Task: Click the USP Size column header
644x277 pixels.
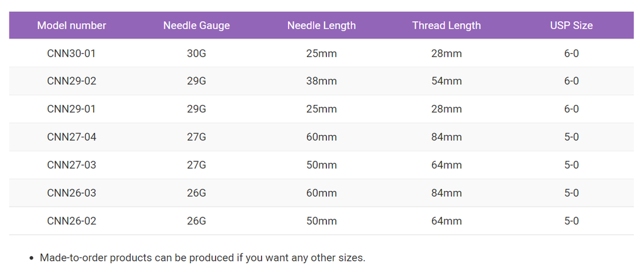Action: pos(571,26)
